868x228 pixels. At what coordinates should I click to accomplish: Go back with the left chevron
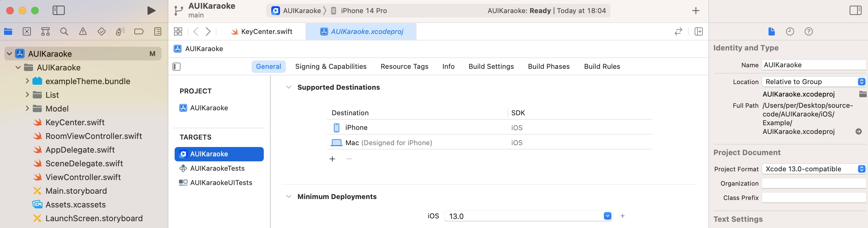[x=196, y=32]
